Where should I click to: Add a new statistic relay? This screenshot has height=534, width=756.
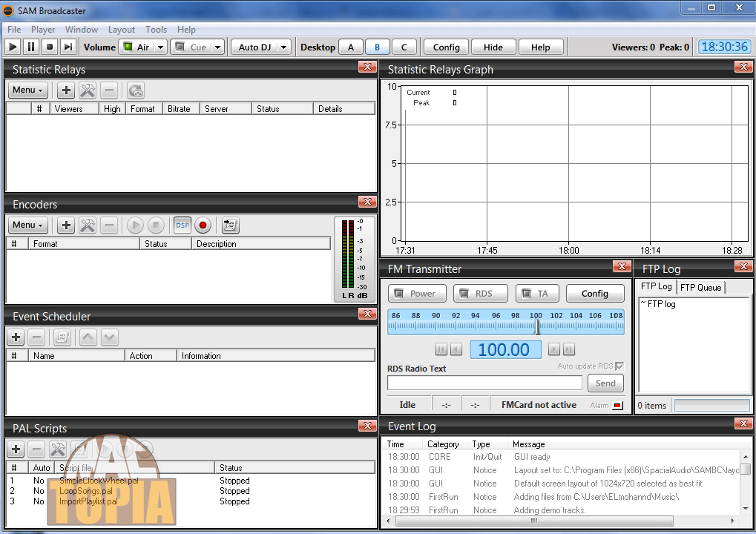66,90
